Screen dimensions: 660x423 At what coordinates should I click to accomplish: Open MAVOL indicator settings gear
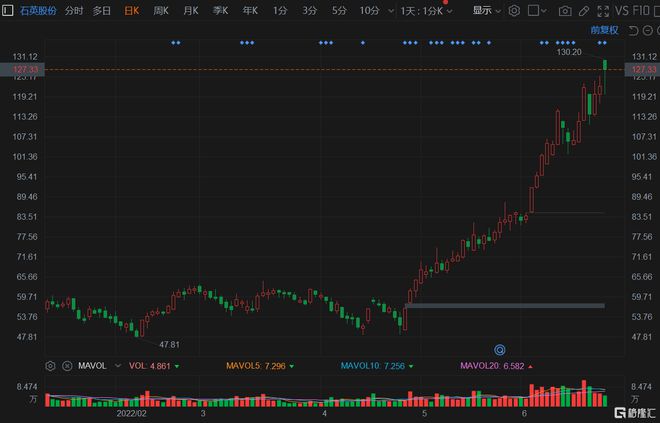[x=50, y=366]
